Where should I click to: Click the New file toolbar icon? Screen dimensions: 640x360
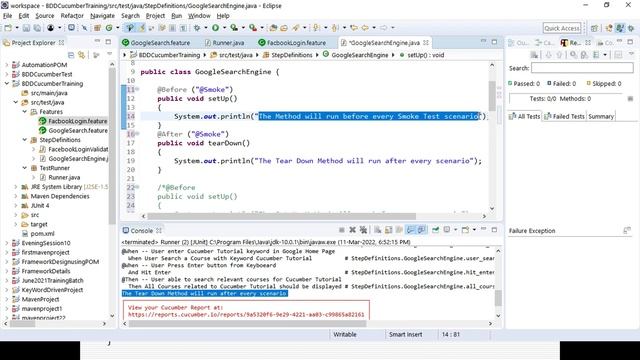tap(8, 28)
